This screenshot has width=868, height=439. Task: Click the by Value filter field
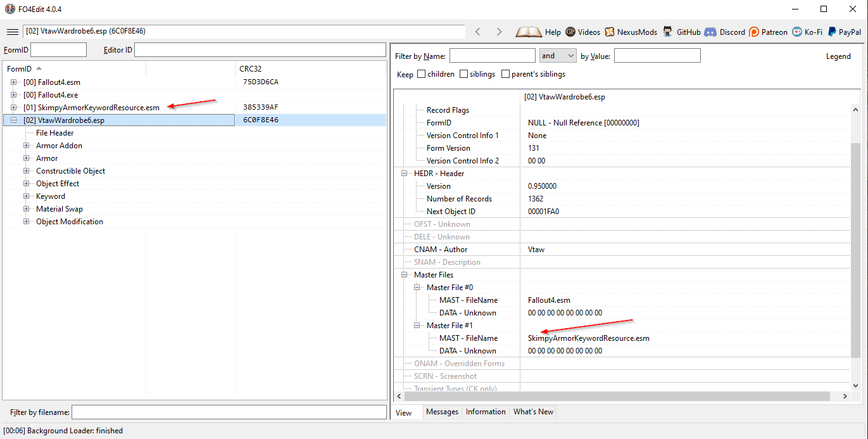(657, 56)
